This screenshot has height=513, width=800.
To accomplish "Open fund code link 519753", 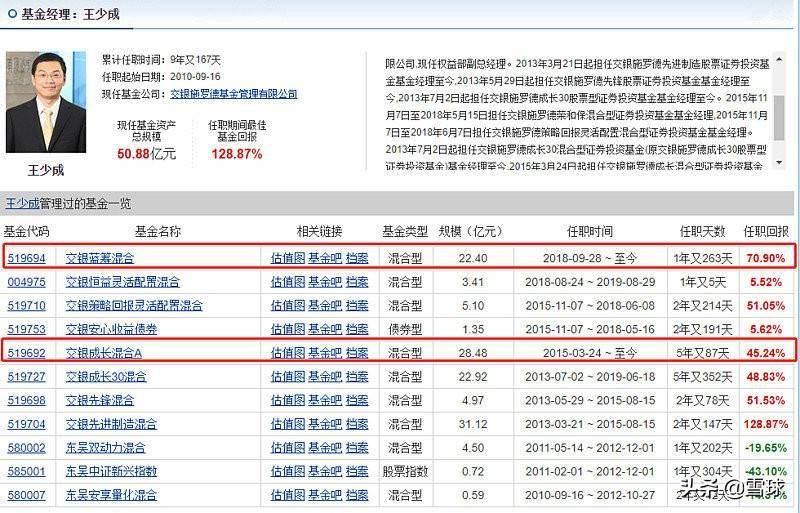I will click(27, 329).
